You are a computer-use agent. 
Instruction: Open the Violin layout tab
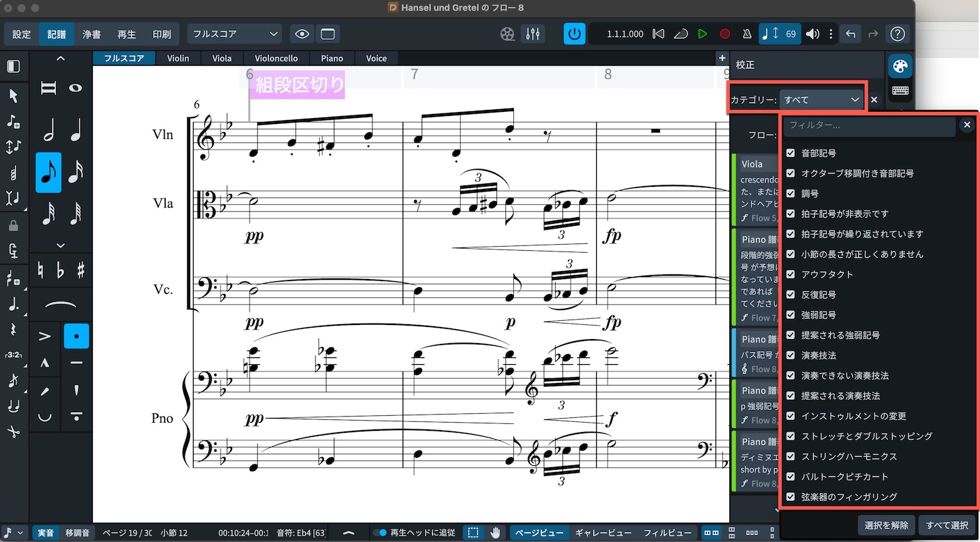tap(178, 59)
